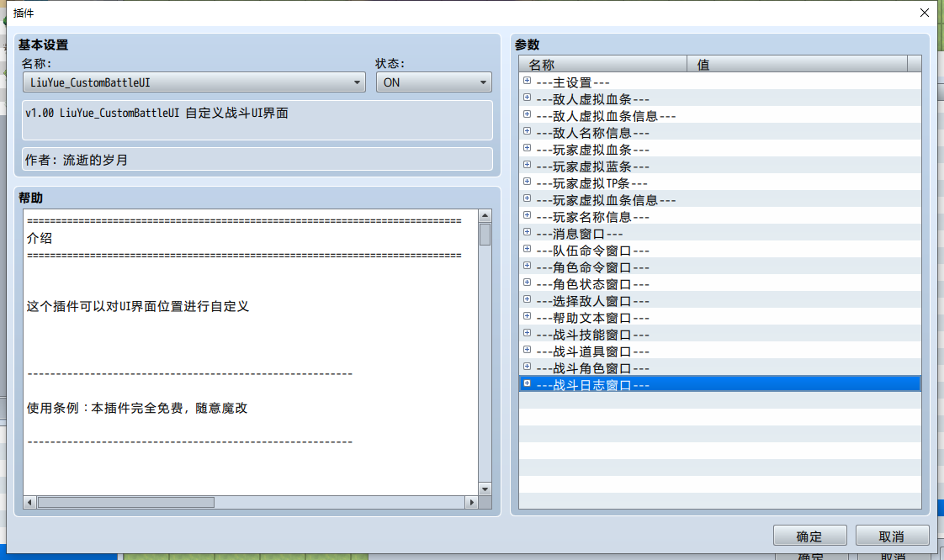The image size is (944, 560).
Task: Click the 作者：流逝的岁月 field
Action: 257,160
